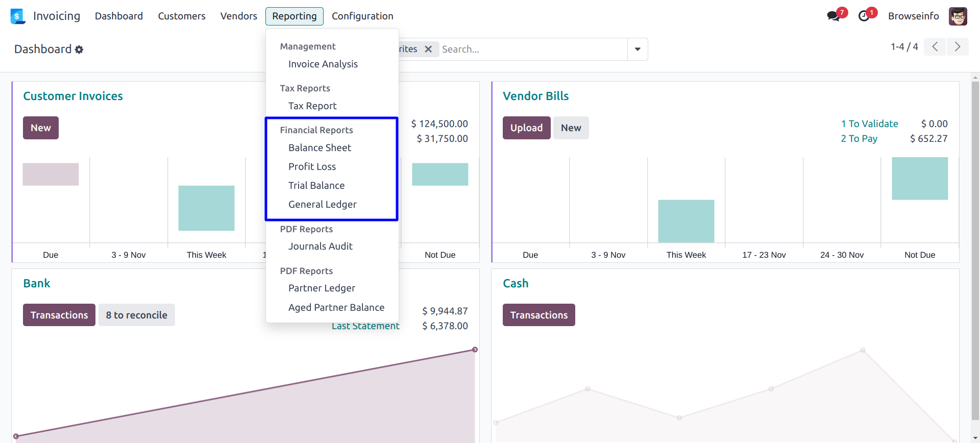This screenshot has height=443, width=980.
Task: Click the user avatar picture
Action: coord(958,16)
